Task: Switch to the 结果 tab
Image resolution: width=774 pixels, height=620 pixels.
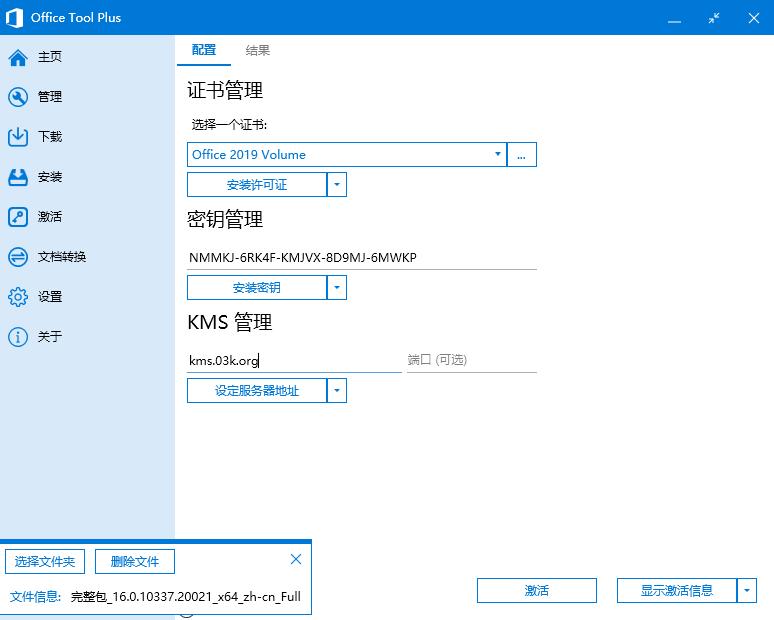Action: (258, 50)
